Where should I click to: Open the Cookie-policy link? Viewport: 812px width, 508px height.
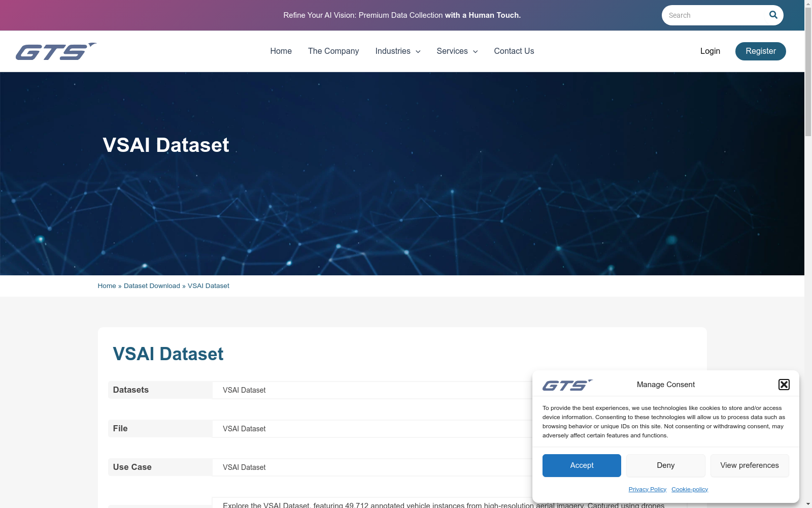(690, 489)
